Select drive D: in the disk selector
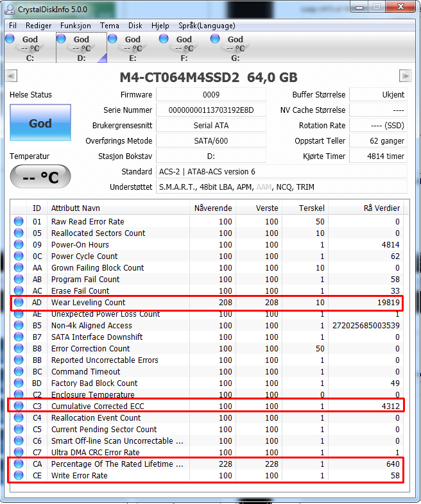Image resolution: width=421 pixels, height=504 pixels. click(x=82, y=48)
